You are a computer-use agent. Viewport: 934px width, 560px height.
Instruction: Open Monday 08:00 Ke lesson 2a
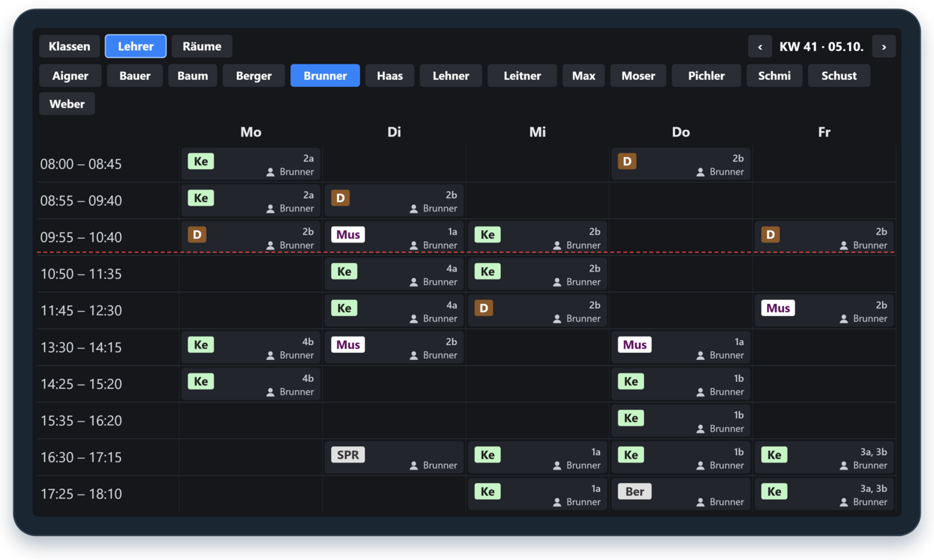click(x=251, y=164)
